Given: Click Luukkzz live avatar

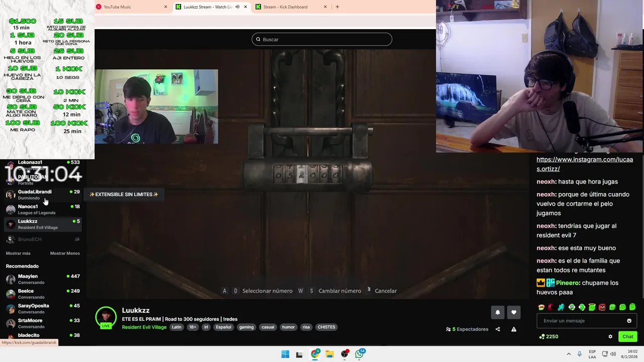Looking at the screenshot, I should [106, 317].
